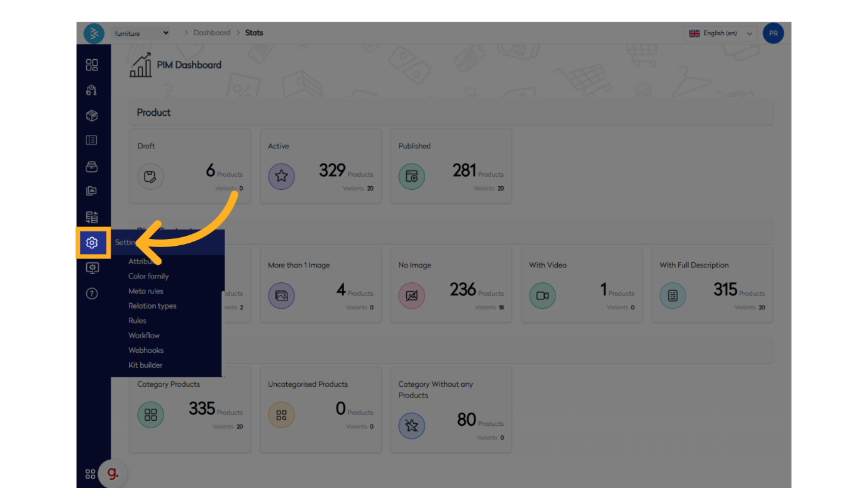Open the monitor settings icon in sidebar

pyautogui.click(x=92, y=269)
